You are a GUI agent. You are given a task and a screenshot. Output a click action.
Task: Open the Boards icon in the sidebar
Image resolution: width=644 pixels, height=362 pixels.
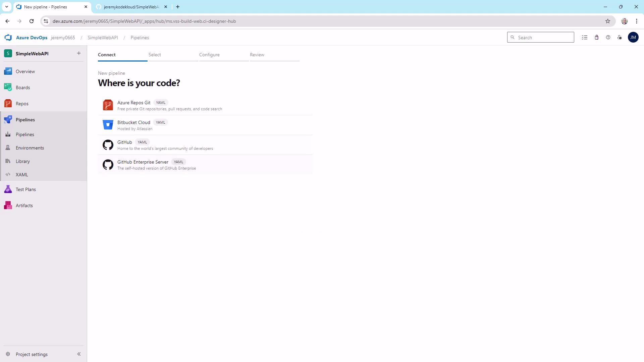tap(8, 87)
